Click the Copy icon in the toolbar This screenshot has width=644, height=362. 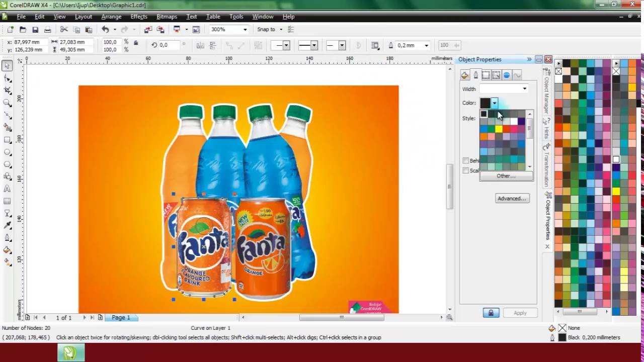pyautogui.click(x=76, y=30)
